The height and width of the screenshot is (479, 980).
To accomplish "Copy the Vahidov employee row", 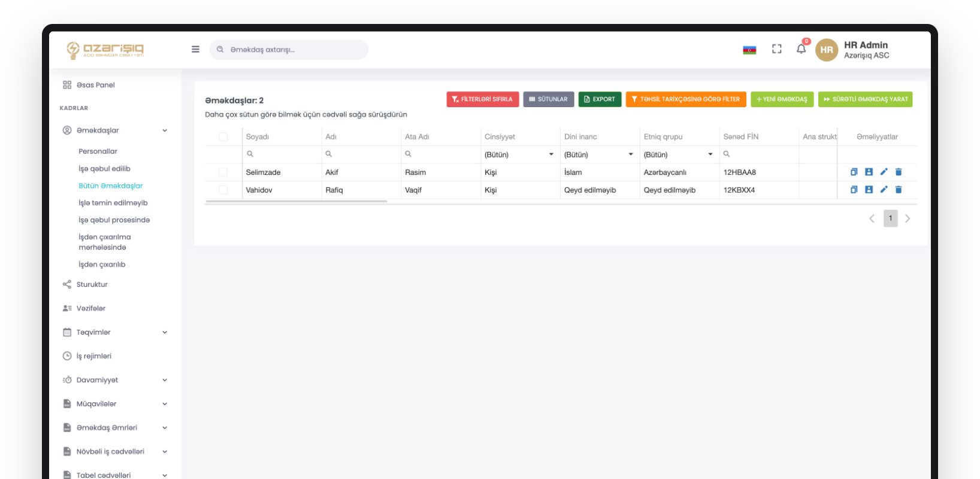I will click(x=854, y=190).
